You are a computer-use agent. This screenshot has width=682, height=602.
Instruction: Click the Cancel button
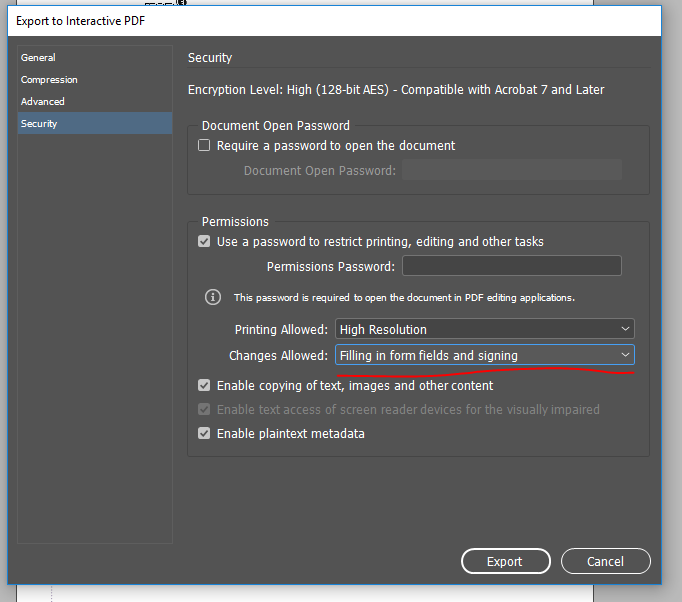(605, 562)
